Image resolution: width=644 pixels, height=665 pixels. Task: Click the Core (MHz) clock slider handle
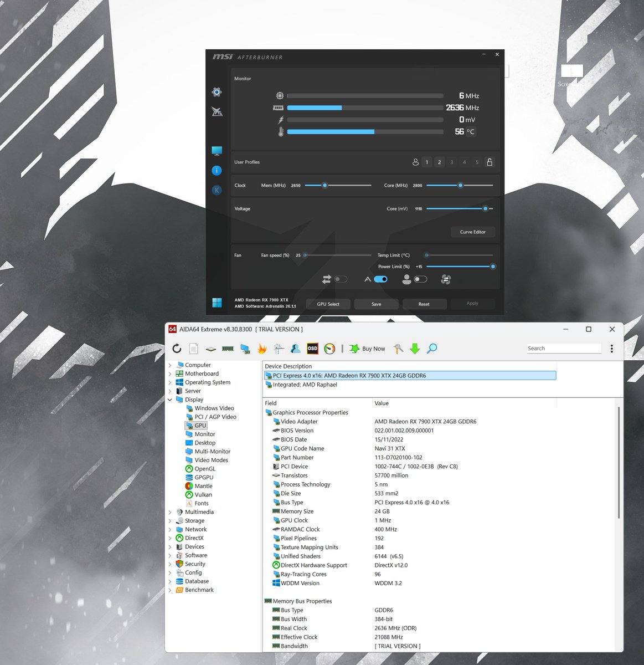coord(460,185)
